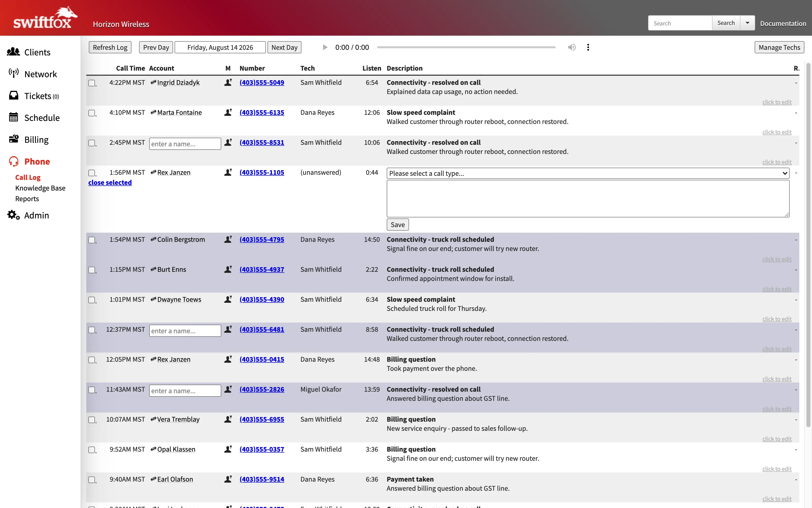The image size is (812, 508).
Task: Select the 1:15PM Burt Enns checkbox
Action: coord(92,270)
